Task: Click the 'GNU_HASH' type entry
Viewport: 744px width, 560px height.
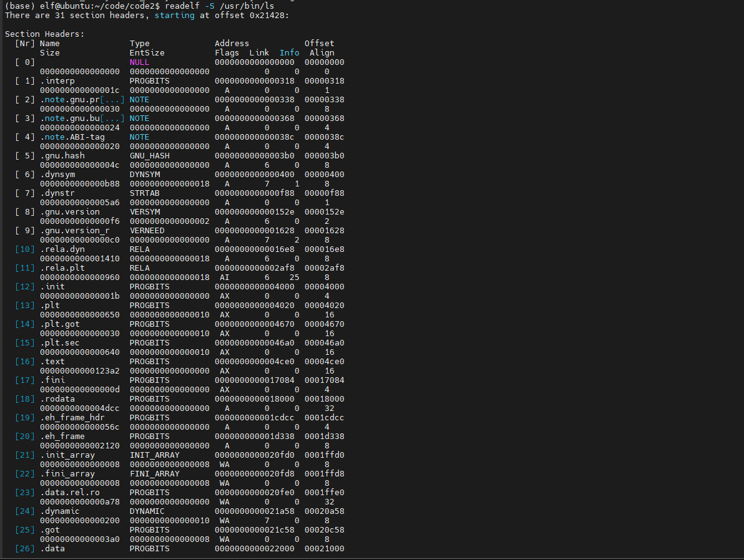Action: 149,155
